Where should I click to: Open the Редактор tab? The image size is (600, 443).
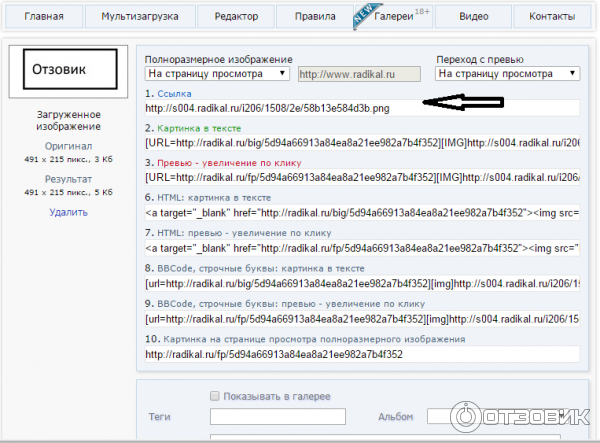click(x=235, y=17)
